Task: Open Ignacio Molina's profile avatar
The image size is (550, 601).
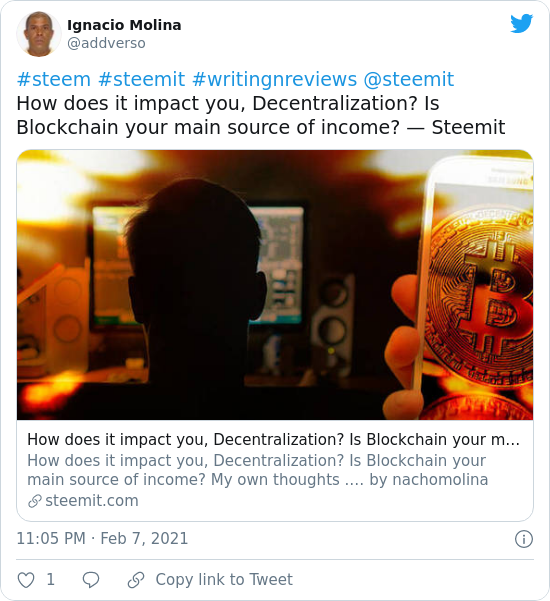Action: pyautogui.click(x=39, y=34)
